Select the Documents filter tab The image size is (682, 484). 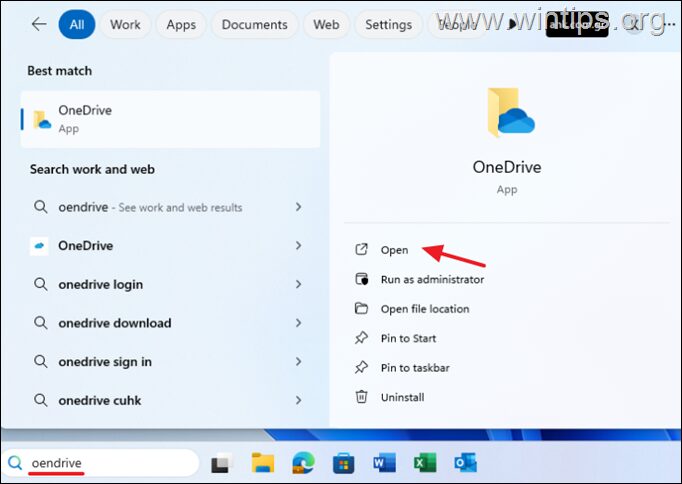[x=255, y=24]
